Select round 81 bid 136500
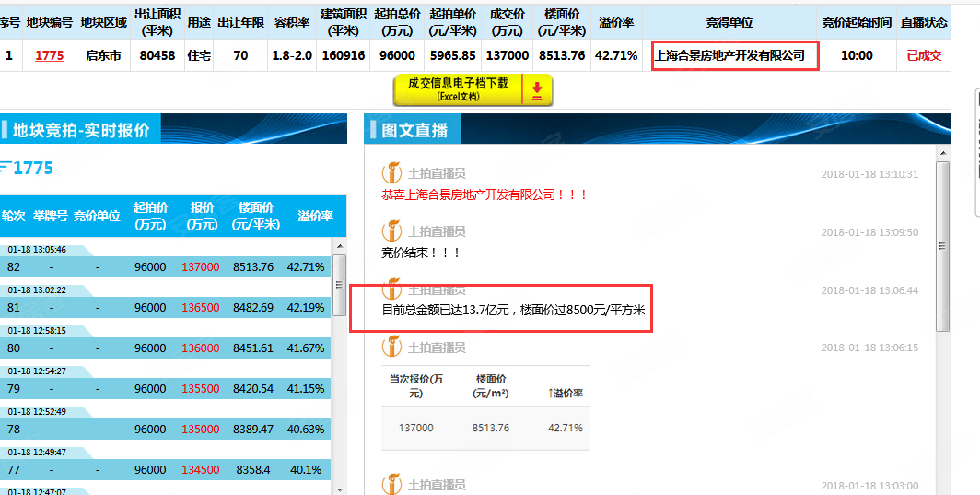Image resolution: width=980 pixels, height=495 pixels. [201, 307]
